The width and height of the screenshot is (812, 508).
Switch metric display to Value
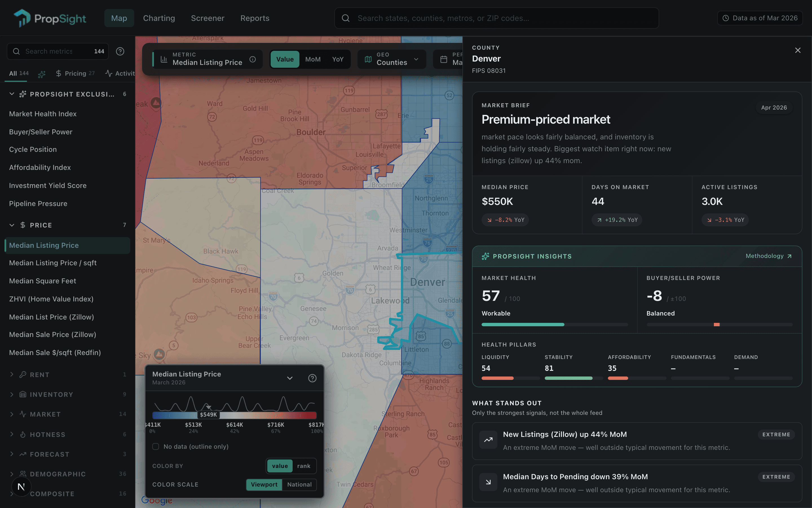284,60
